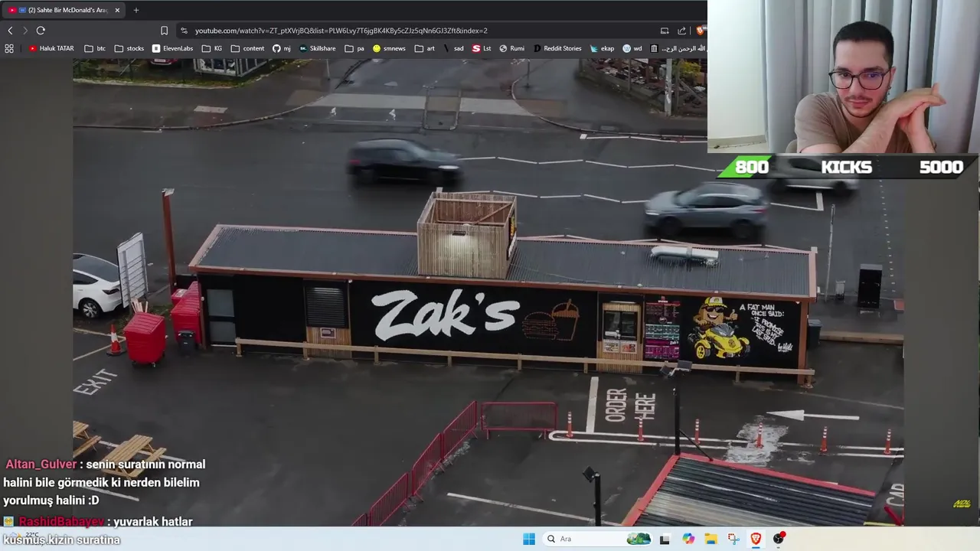Go back using the browser back arrow
The height and width of the screenshot is (551, 980).
10,31
